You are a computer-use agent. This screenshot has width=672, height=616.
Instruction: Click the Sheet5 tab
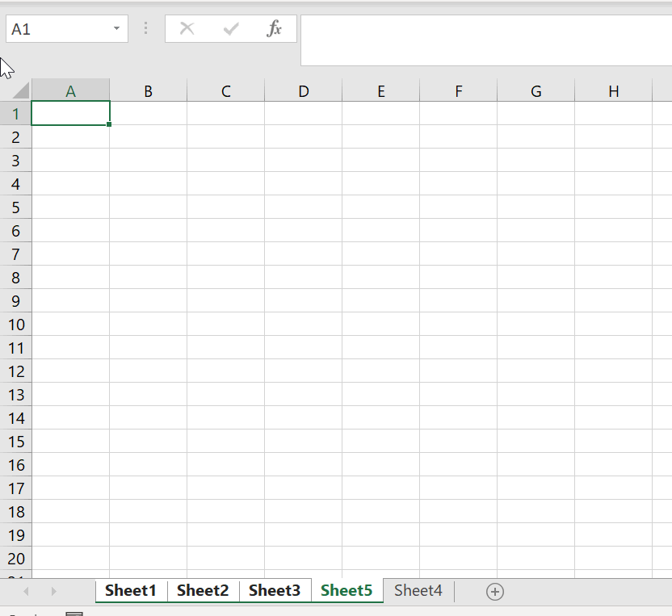[x=346, y=591]
